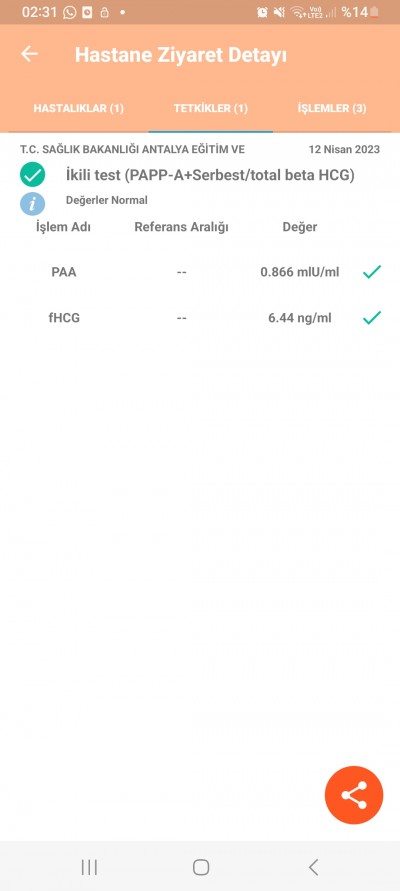Screen dimensions: 400x891
Task: Tap the PAA value 0.866 mIU/ml
Action: click(x=299, y=272)
